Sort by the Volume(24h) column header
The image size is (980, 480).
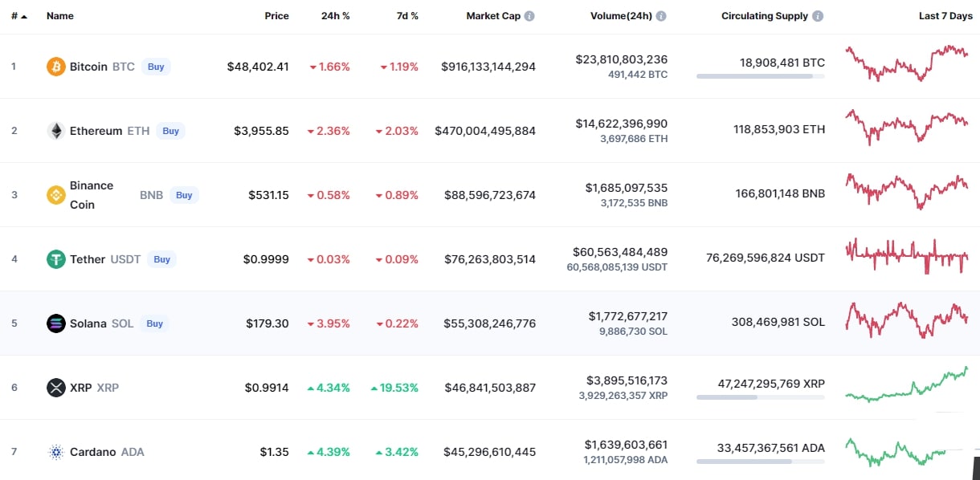[x=621, y=16]
